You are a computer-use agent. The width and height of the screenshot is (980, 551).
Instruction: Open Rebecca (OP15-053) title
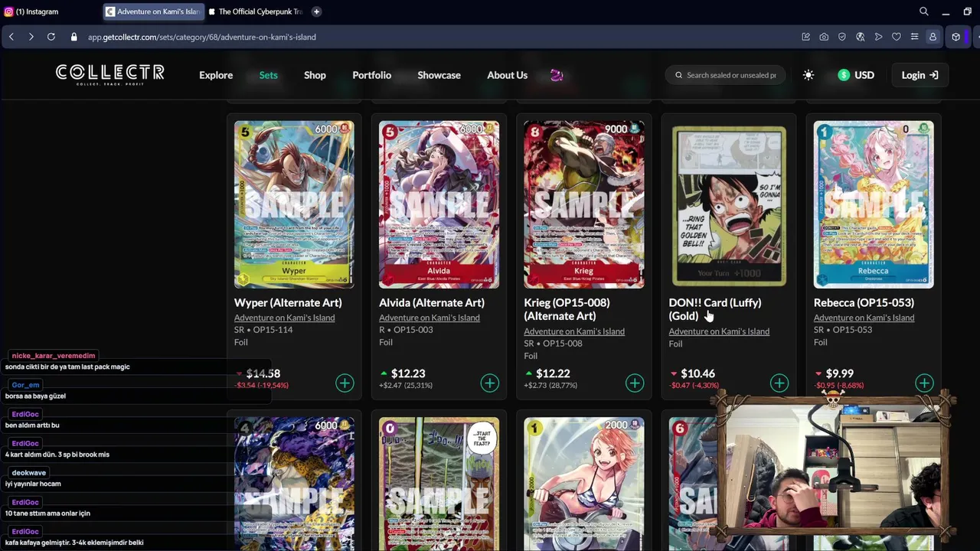coord(864,303)
